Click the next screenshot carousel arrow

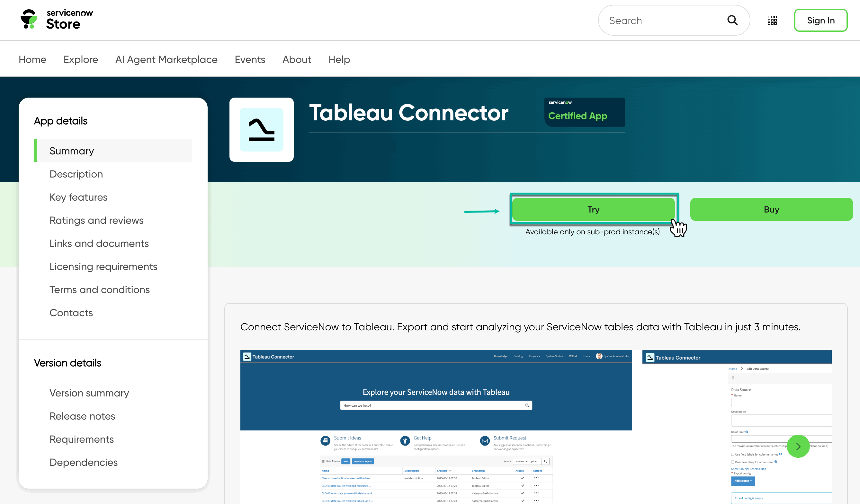click(x=798, y=446)
